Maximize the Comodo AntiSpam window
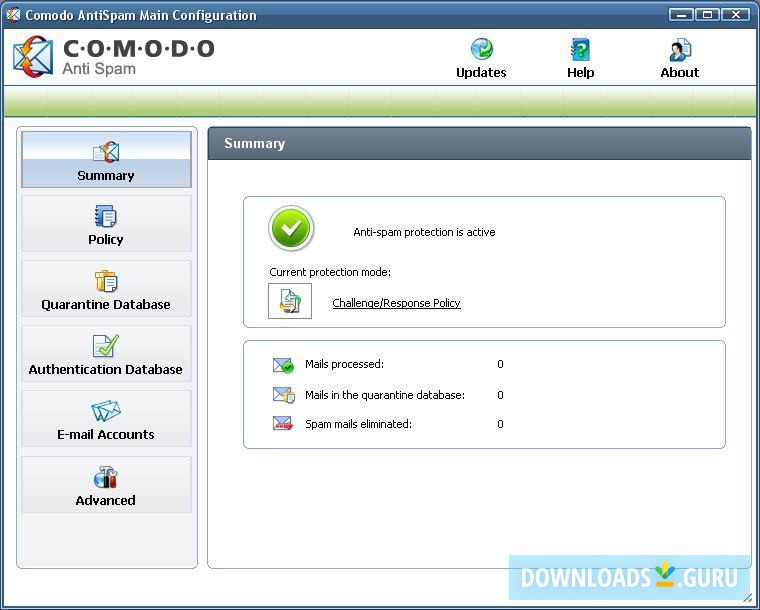Screen dimensions: 760x610 [x=707, y=15]
